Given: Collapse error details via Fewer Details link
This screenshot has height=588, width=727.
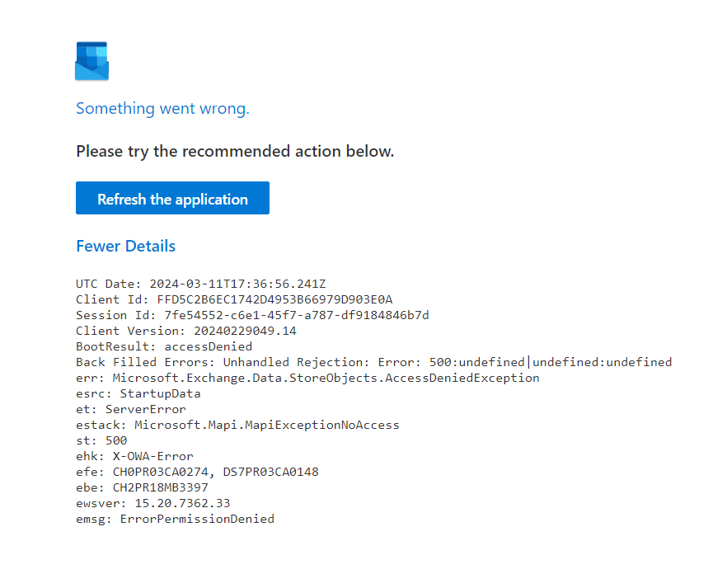Looking at the screenshot, I should point(125,246).
